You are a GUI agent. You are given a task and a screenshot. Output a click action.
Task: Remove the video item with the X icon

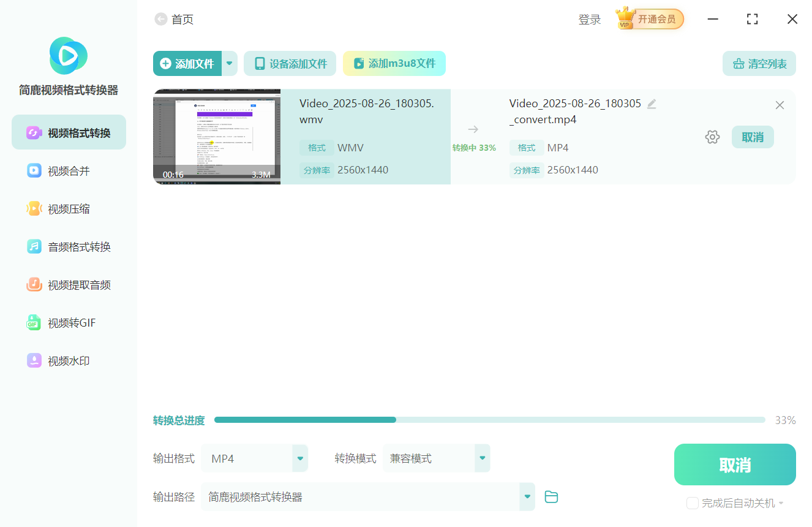tap(780, 105)
